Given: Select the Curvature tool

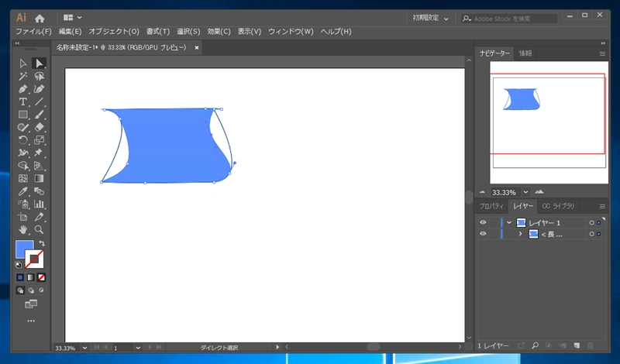Looking at the screenshot, I should click(39, 89).
